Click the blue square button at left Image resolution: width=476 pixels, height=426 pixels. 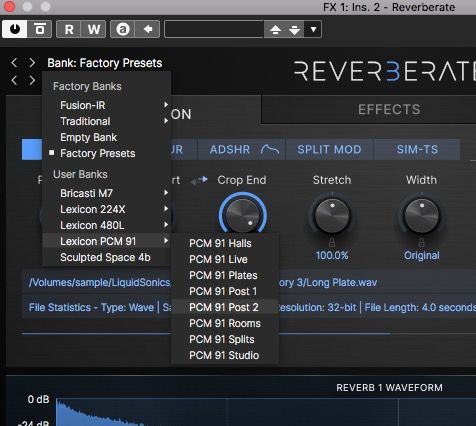32,149
